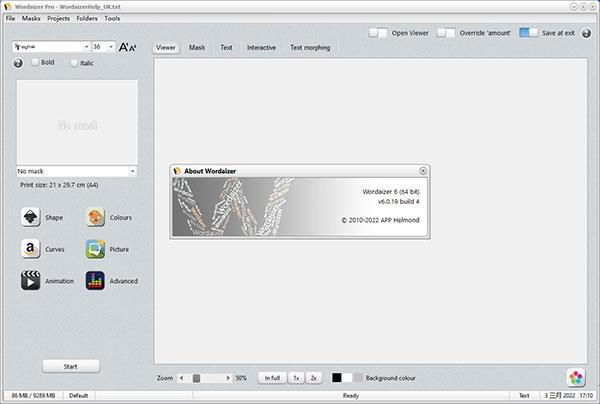Open the Curves icon

point(30,249)
